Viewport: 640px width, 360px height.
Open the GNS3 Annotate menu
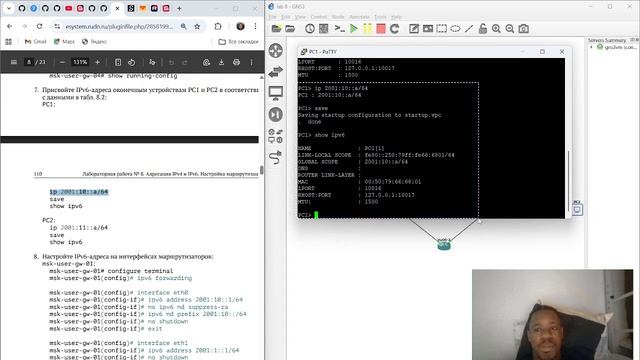pos(359,17)
